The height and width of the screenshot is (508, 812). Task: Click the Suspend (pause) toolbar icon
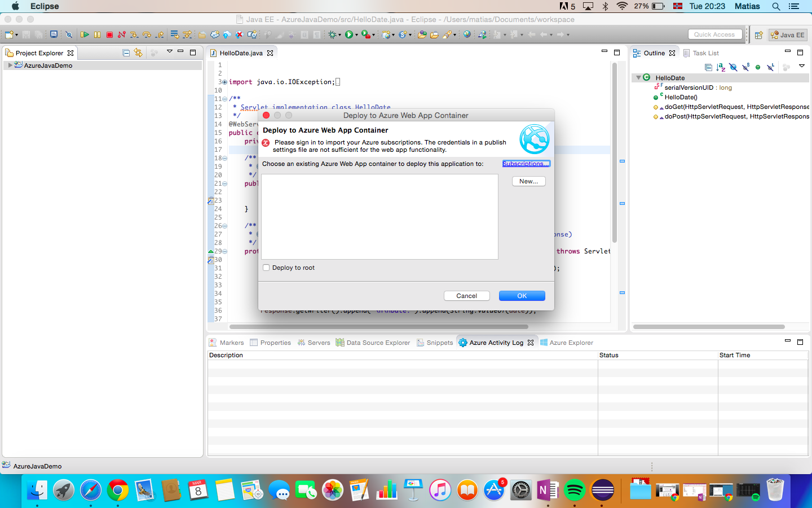97,34
